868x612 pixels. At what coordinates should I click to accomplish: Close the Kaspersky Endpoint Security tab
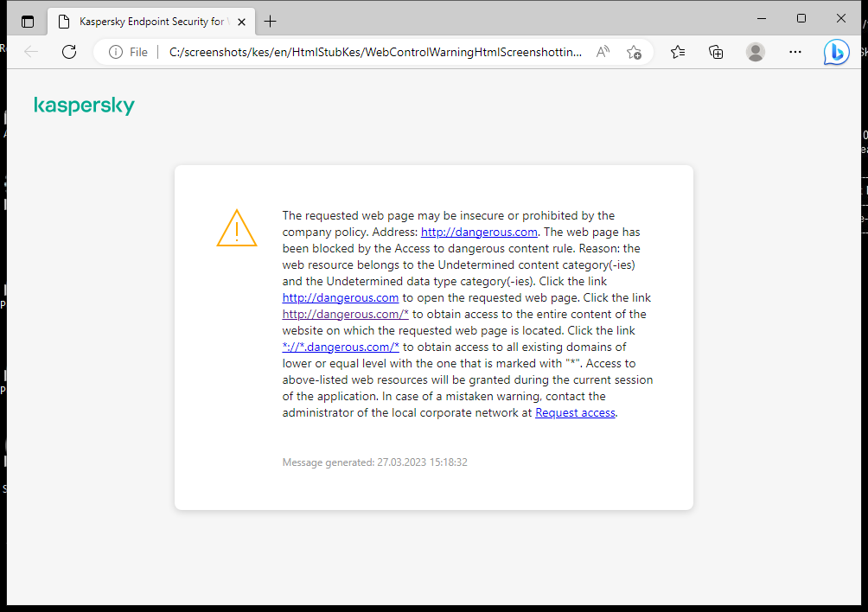click(241, 22)
